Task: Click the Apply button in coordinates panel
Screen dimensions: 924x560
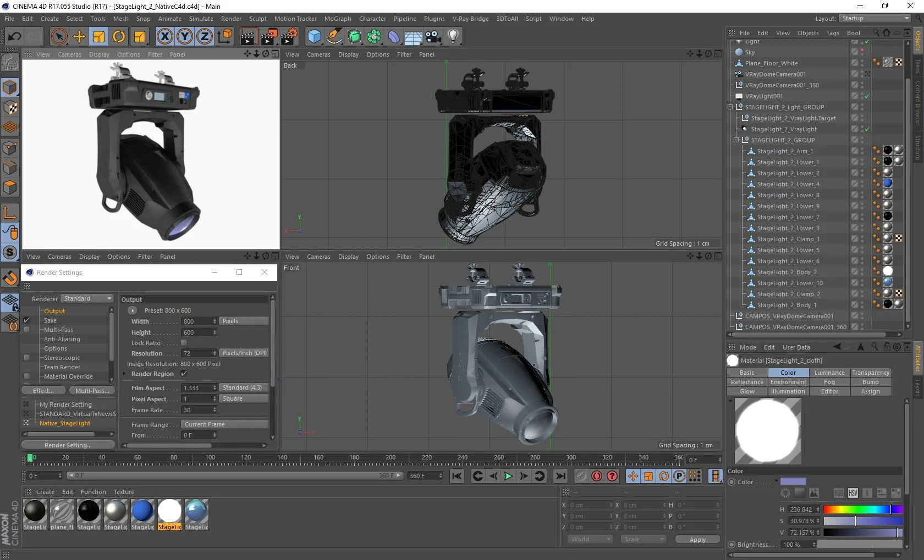Action: coord(697,540)
